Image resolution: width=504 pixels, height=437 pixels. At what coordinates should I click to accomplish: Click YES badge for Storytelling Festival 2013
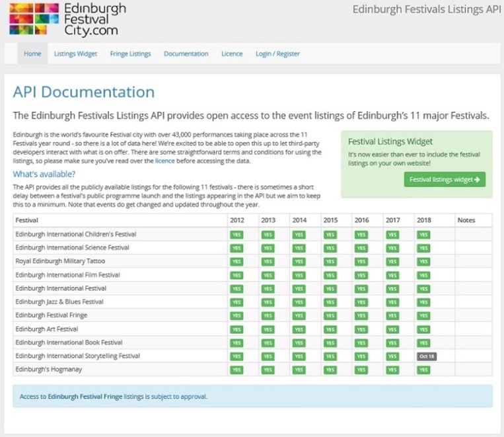[268, 356]
